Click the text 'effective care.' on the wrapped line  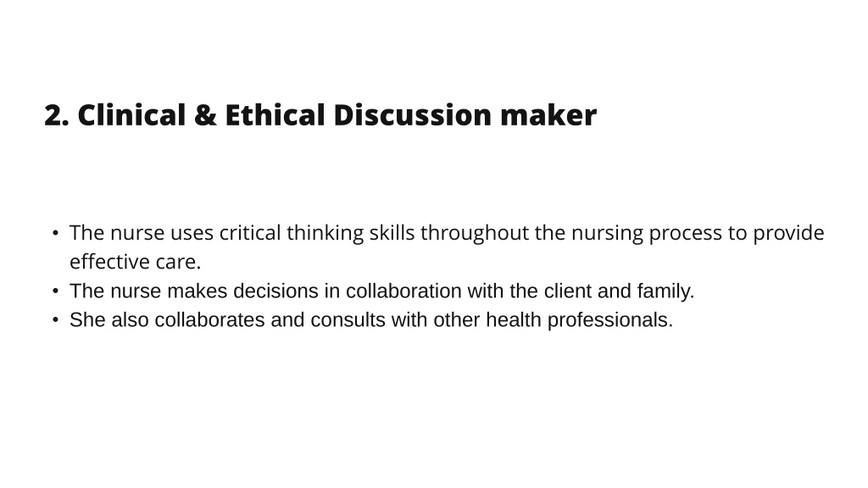click(x=135, y=262)
